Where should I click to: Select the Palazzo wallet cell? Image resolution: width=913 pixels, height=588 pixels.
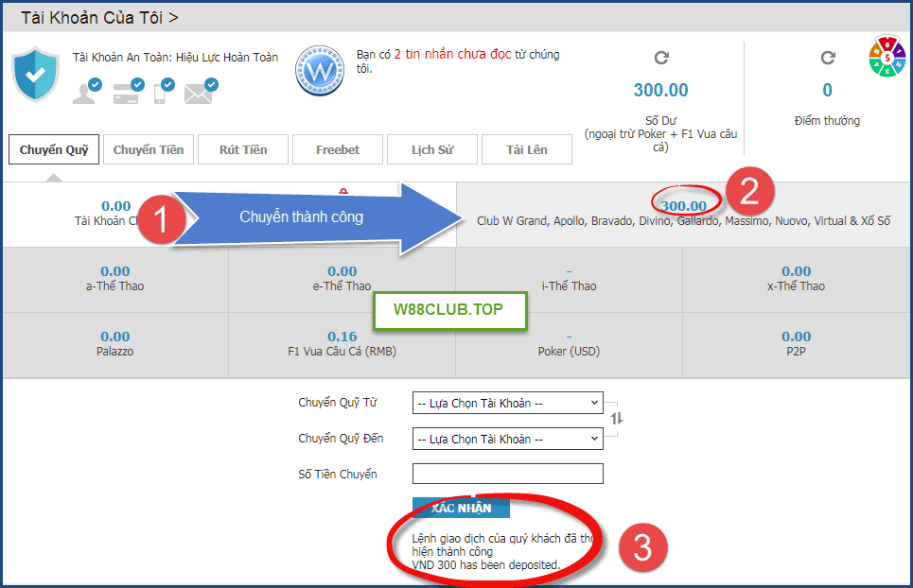(115, 344)
